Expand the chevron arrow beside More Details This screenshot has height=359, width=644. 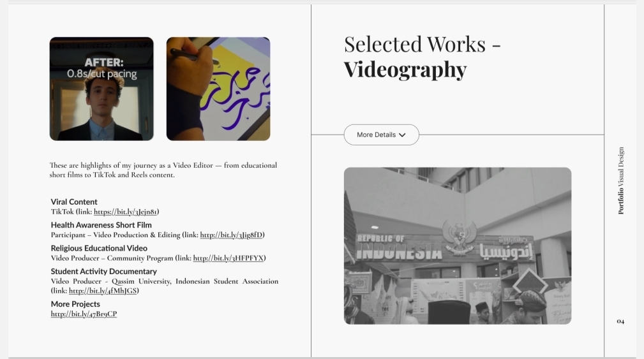(402, 135)
